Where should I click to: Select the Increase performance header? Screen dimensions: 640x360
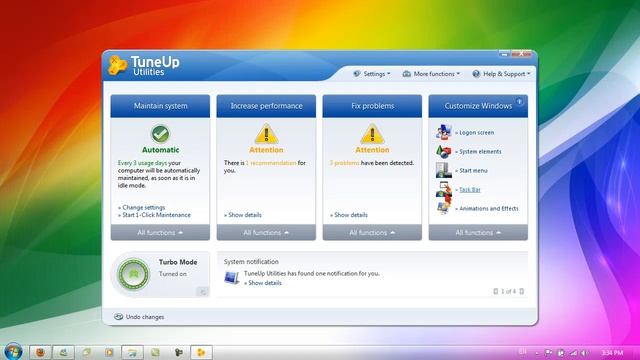coord(266,106)
